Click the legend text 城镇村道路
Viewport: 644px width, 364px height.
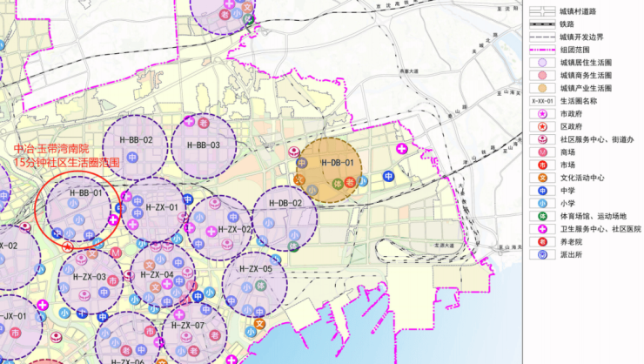578,11
